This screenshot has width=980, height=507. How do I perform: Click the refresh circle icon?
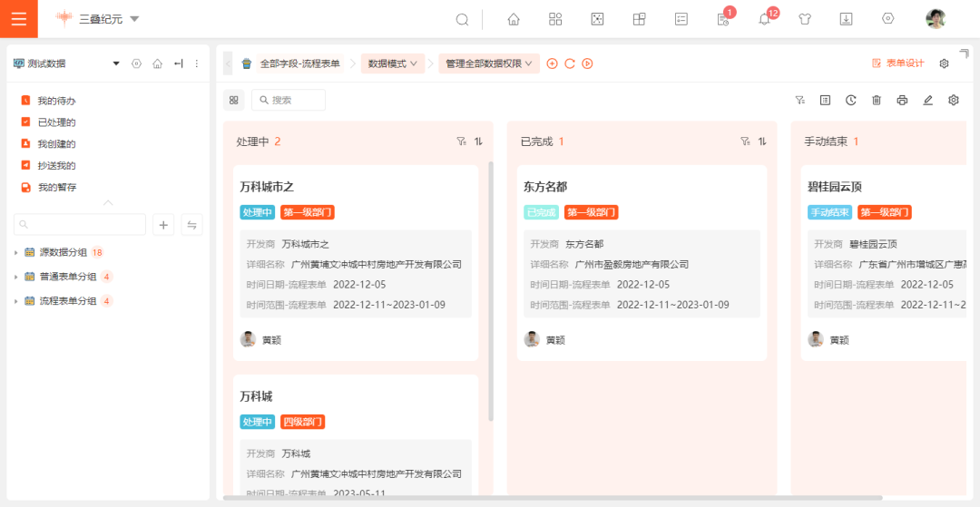pos(569,63)
